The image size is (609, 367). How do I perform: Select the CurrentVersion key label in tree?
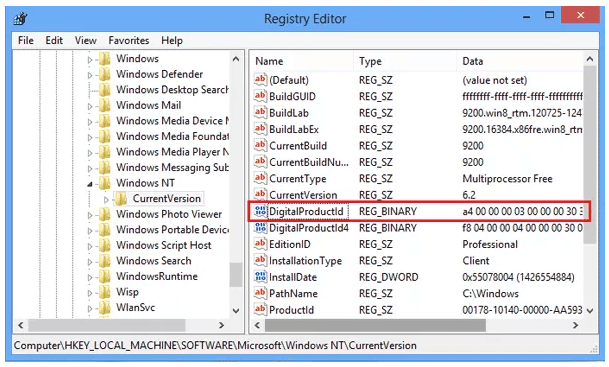167,198
